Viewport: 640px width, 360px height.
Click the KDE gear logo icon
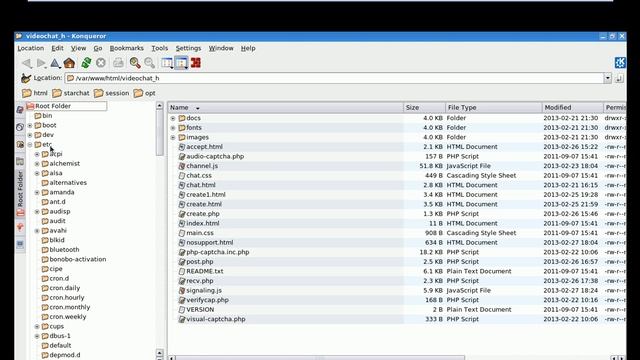coord(620,62)
